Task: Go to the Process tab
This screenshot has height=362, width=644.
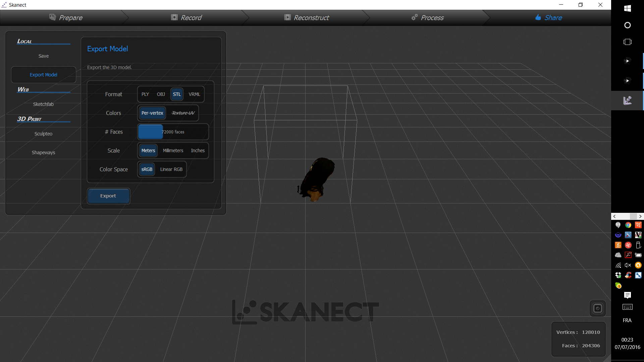Action: 427,18
